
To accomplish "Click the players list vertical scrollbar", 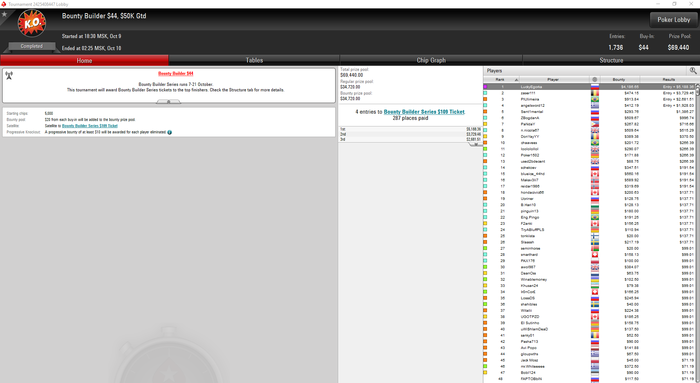I will click(697, 232).
